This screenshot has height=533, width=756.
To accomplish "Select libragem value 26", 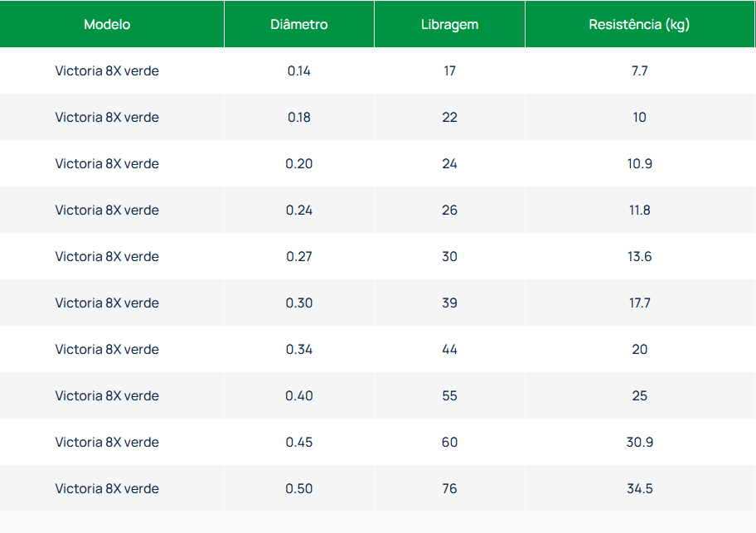I will tap(450, 210).
